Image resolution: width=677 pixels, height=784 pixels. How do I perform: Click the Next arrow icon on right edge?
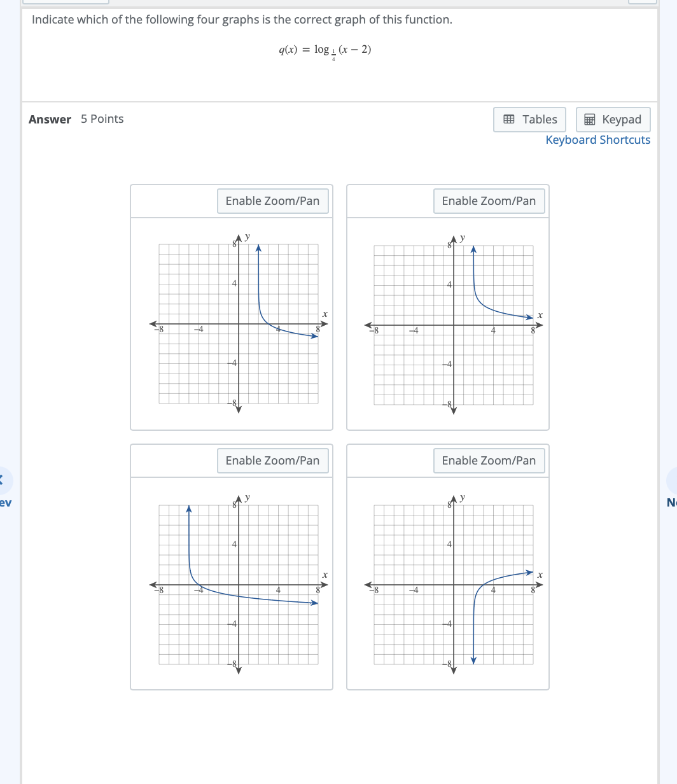(x=674, y=482)
